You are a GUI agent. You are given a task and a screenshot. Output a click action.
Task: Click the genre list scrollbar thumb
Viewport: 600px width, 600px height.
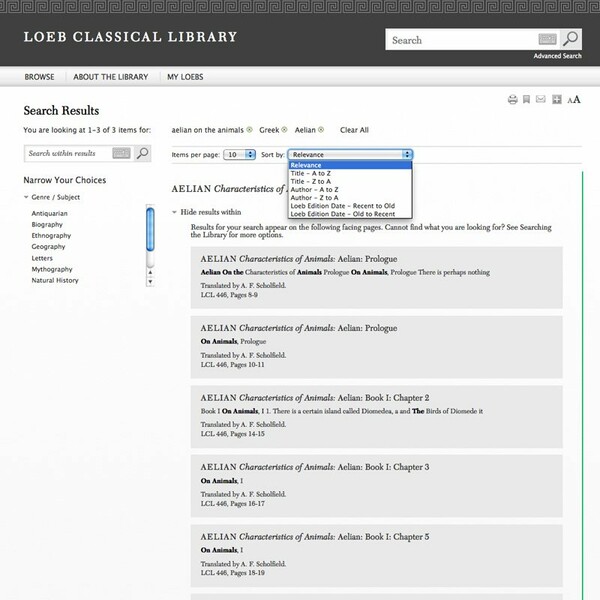click(x=150, y=229)
